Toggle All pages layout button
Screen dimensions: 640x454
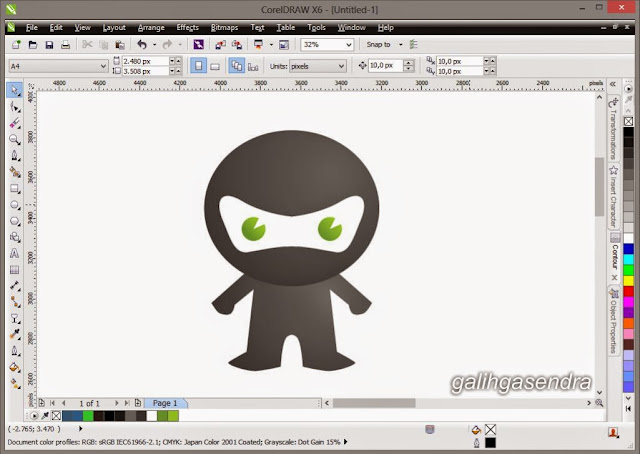click(x=237, y=66)
